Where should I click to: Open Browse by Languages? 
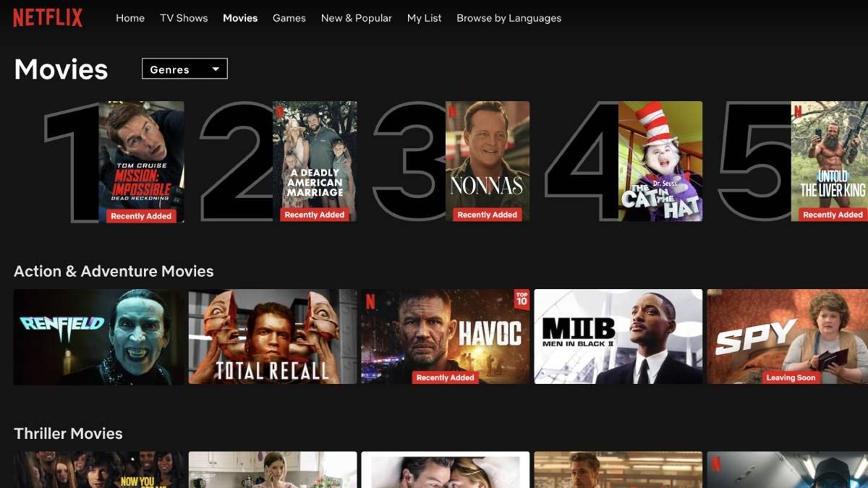click(509, 18)
